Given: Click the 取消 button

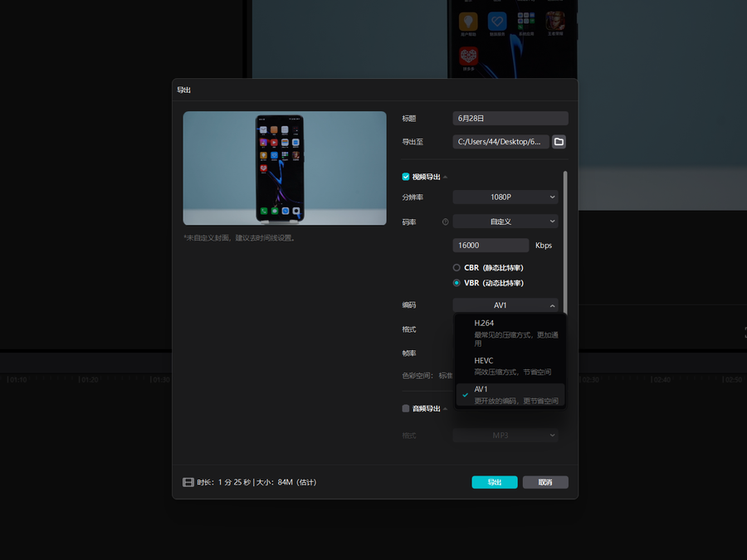Looking at the screenshot, I should [x=545, y=482].
